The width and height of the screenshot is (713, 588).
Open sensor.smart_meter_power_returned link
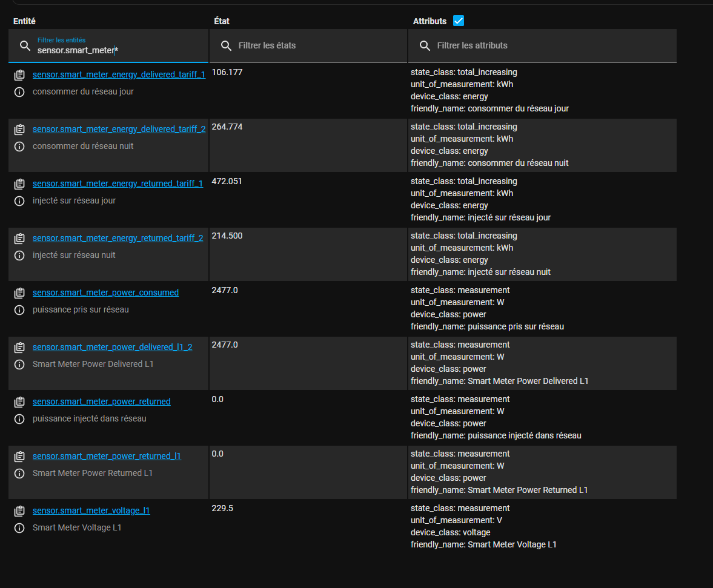click(x=101, y=401)
